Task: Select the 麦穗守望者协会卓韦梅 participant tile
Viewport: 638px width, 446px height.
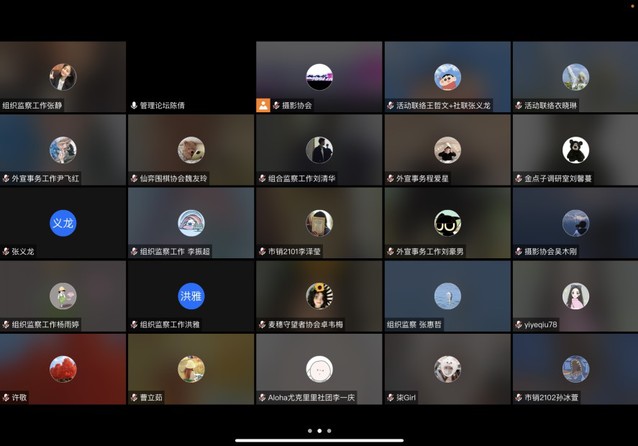Action: [x=319, y=295]
